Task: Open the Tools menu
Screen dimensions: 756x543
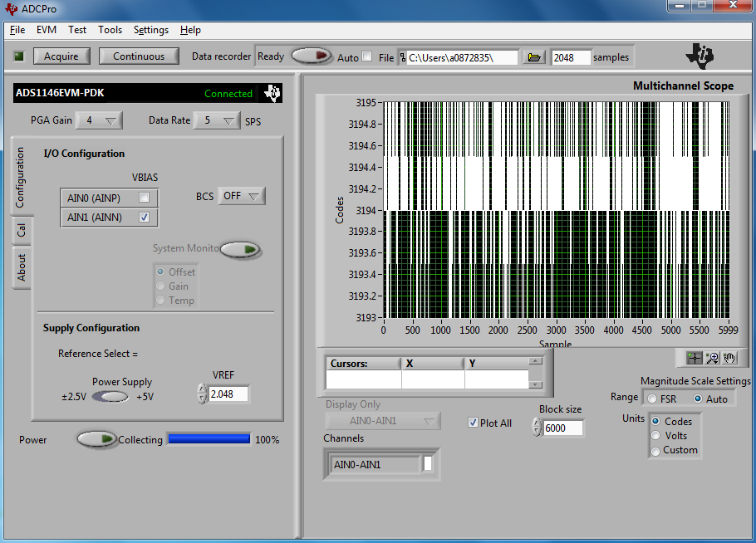Action: point(110,30)
